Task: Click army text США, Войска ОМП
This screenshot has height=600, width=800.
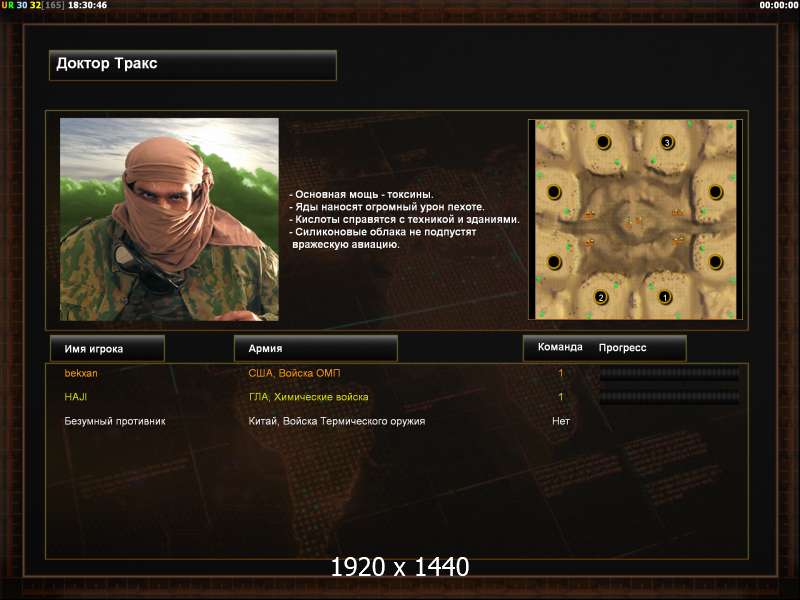Action: [294, 373]
